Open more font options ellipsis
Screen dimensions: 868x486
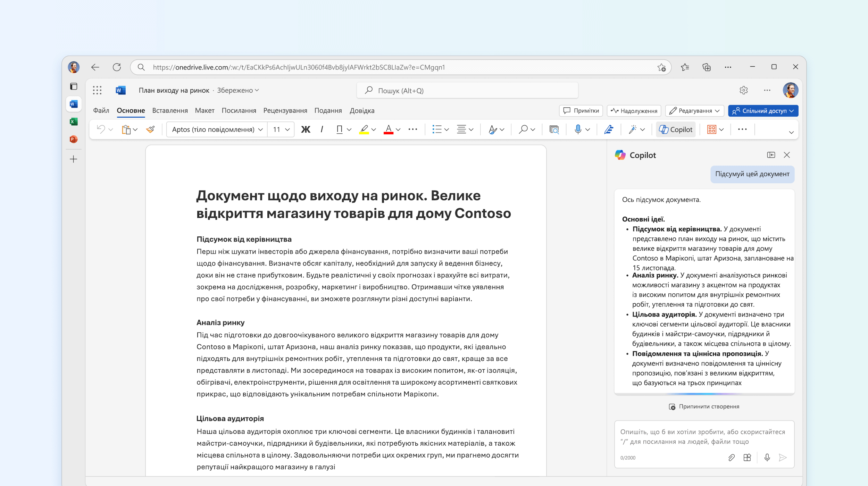pyautogui.click(x=413, y=129)
